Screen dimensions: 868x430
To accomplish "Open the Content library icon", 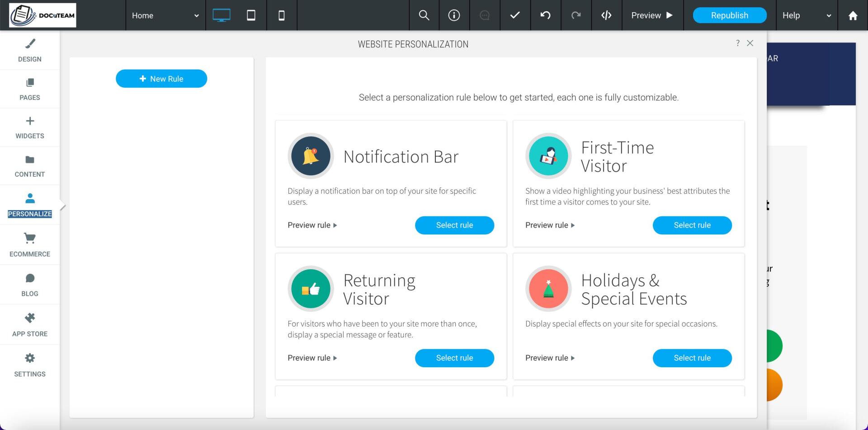I will pos(29,165).
